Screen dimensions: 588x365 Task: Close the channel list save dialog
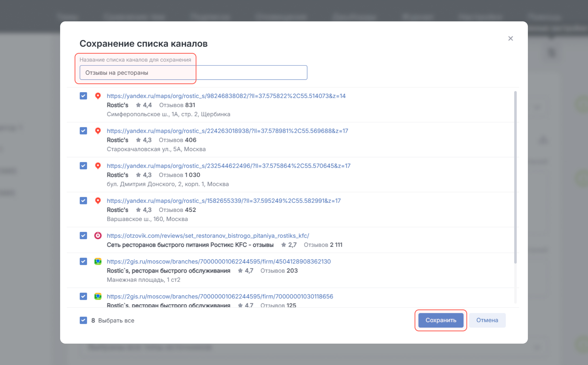[510, 38]
